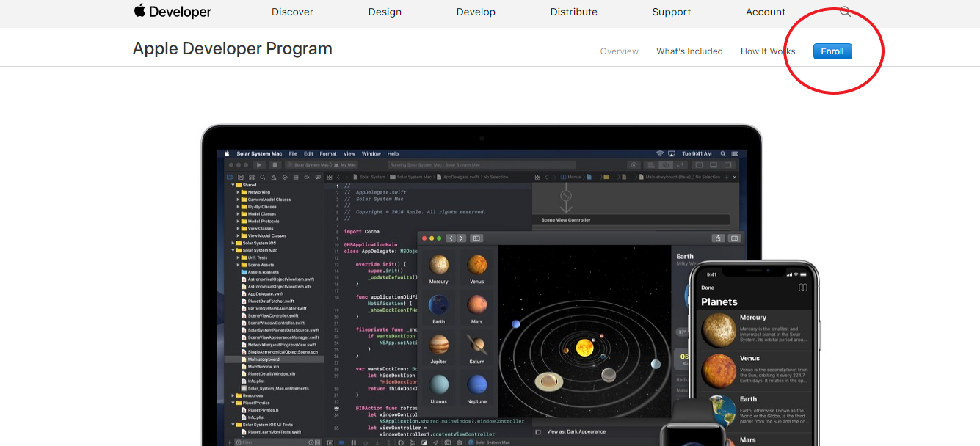This screenshot has height=446, width=980.
Task: Open Window menu in the MacBook menu bar
Action: (371, 154)
